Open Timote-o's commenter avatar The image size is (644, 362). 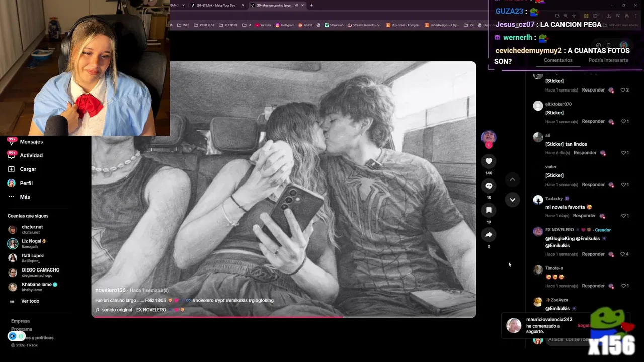click(538, 270)
